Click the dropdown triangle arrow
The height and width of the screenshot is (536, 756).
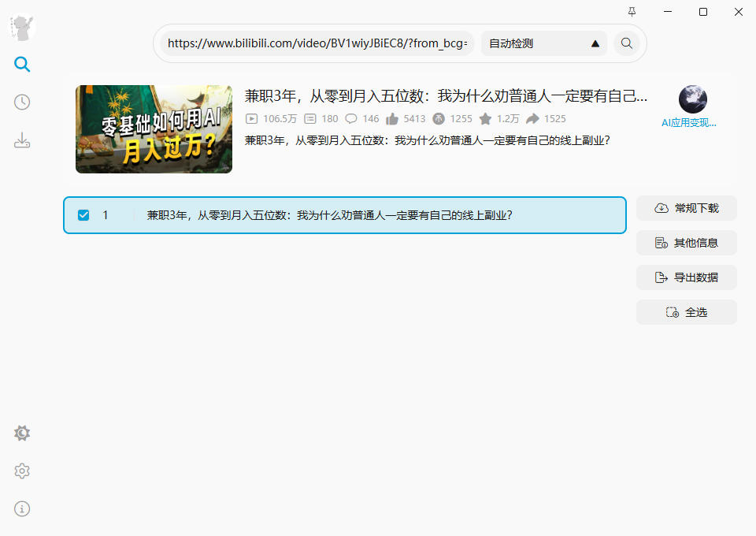595,43
